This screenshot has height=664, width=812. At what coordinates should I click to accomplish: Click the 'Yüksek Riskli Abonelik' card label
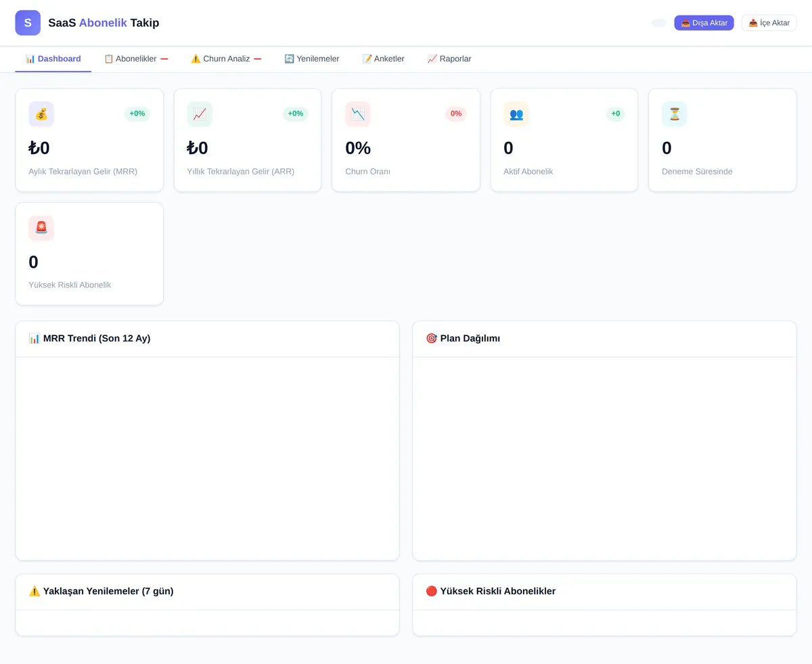pos(70,285)
